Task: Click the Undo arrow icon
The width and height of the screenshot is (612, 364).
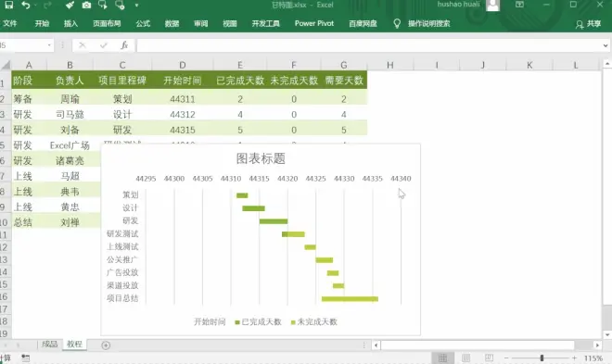Action: 26,5
